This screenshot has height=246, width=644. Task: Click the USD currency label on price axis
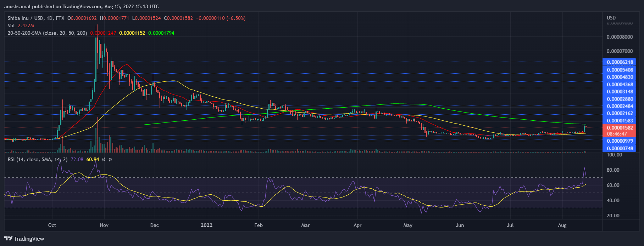click(x=611, y=18)
